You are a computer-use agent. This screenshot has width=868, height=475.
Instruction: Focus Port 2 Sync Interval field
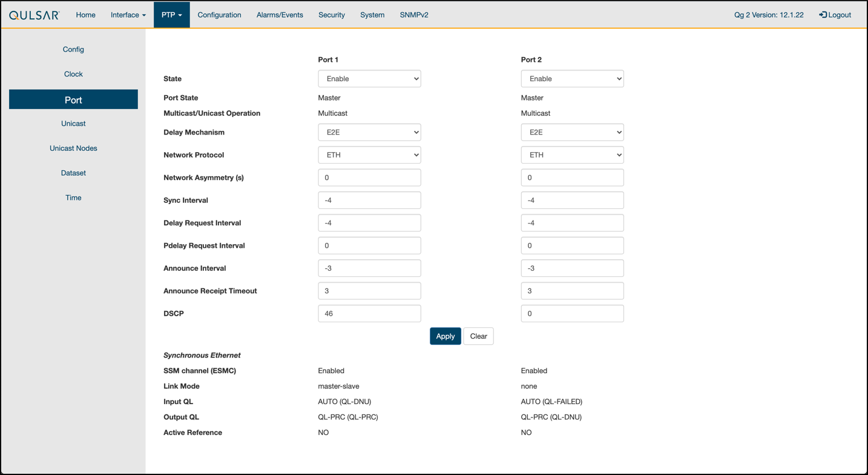[x=572, y=201]
